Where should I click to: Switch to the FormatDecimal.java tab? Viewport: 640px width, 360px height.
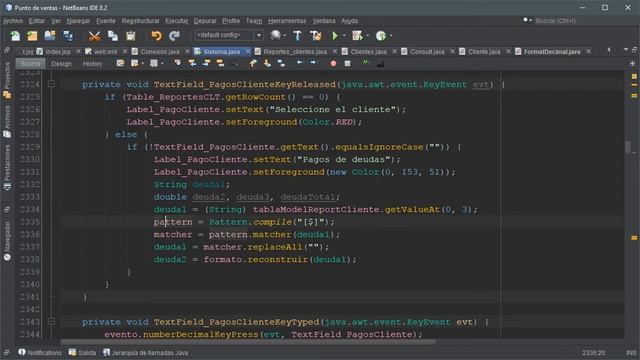(x=552, y=52)
